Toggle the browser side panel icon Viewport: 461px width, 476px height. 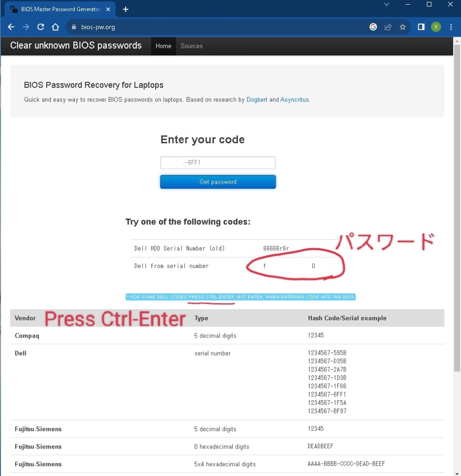pyautogui.click(x=421, y=27)
